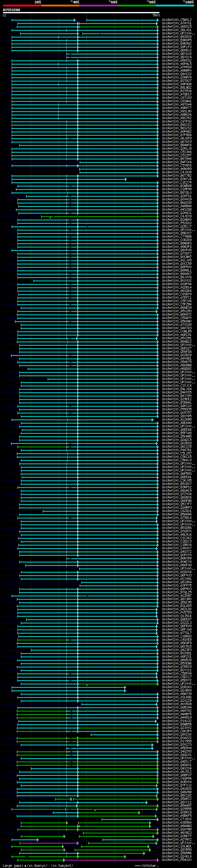197x868 pixels.
Task: Open hit UniRef100_Q7ZYU4
Action: click(177, 494)
